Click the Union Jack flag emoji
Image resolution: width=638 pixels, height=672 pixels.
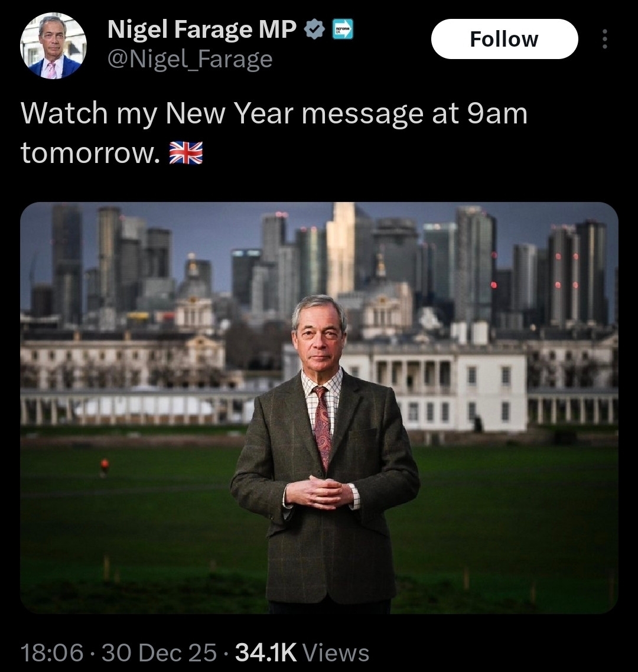point(186,153)
